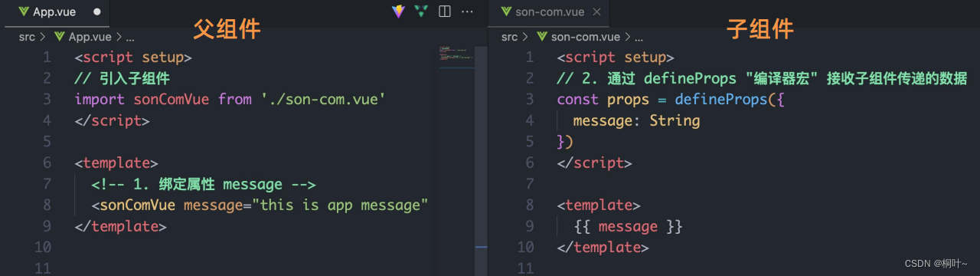Image resolution: width=980 pixels, height=276 pixels.
Task: Open the More Actions ellipsis menu
Action: pyautogui.click(x=467, y=11)
